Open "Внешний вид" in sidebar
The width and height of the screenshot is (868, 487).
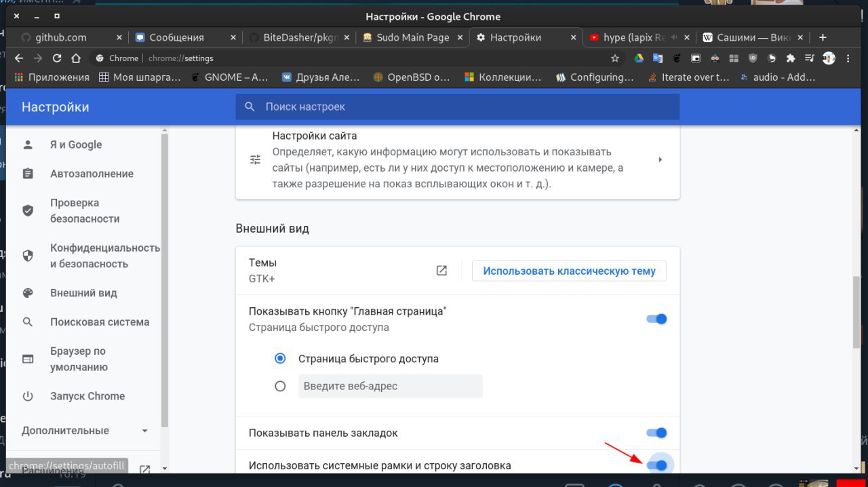(85, 293)
